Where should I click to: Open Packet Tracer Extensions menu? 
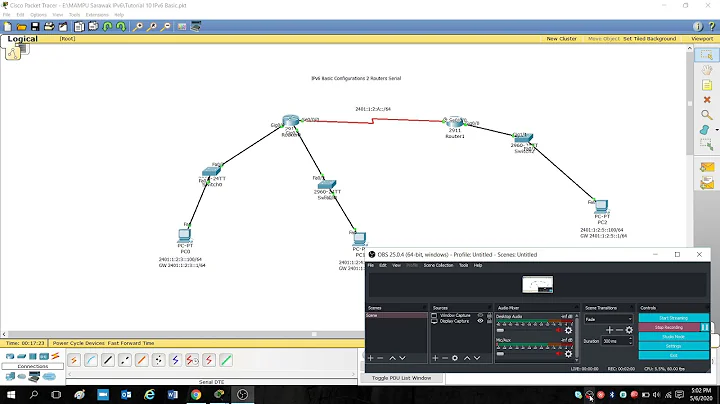(97, 15)
